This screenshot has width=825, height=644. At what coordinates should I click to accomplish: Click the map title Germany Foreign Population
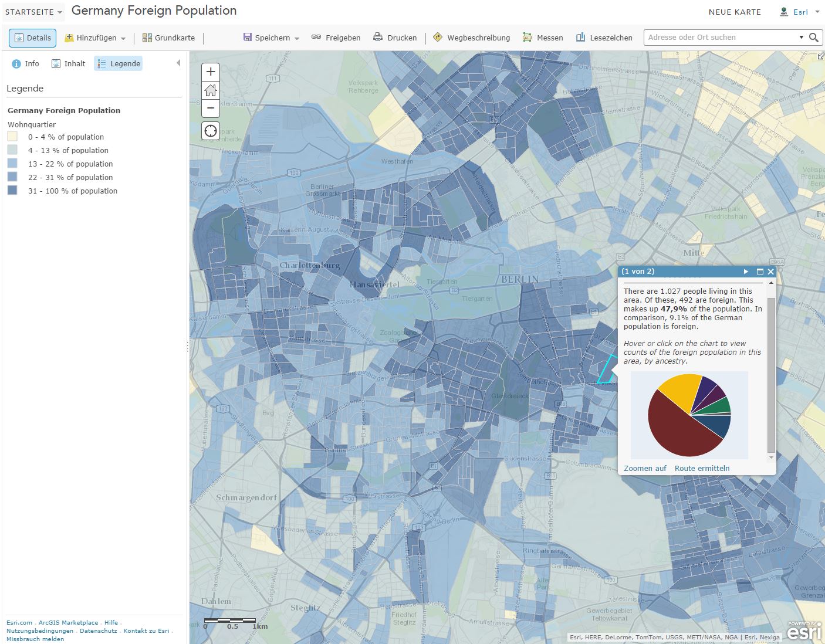[x=154, y=11]
